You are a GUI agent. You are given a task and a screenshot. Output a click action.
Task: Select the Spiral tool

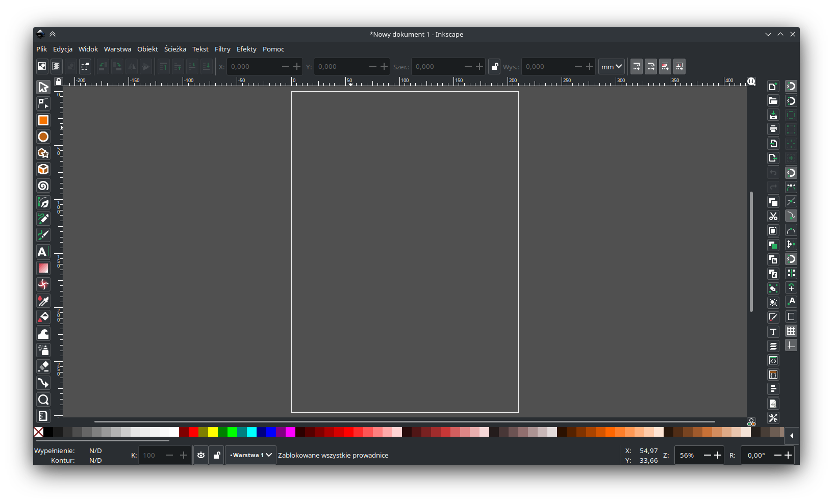[43, 186]
